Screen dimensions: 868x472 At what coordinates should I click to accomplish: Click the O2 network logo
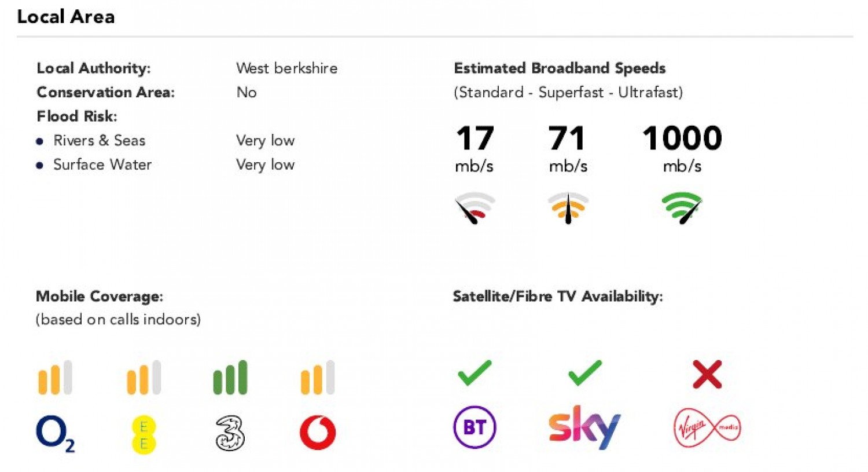[x=54, y=433]
